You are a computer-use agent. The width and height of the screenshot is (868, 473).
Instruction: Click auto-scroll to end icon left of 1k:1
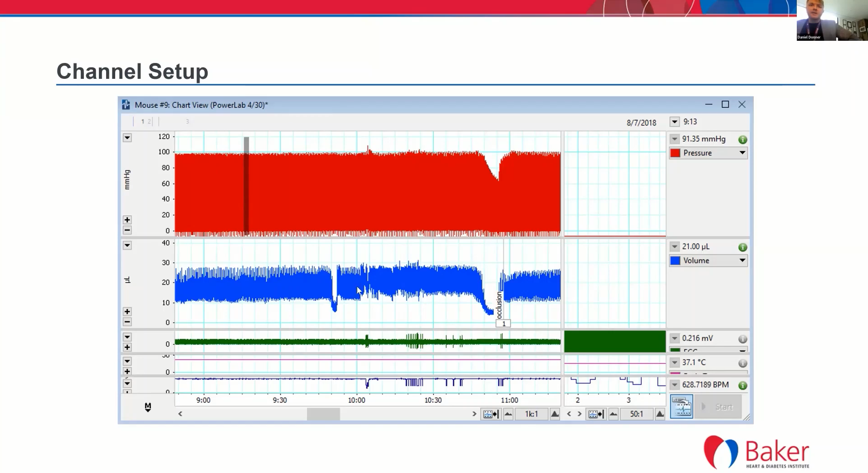[491, 414]
